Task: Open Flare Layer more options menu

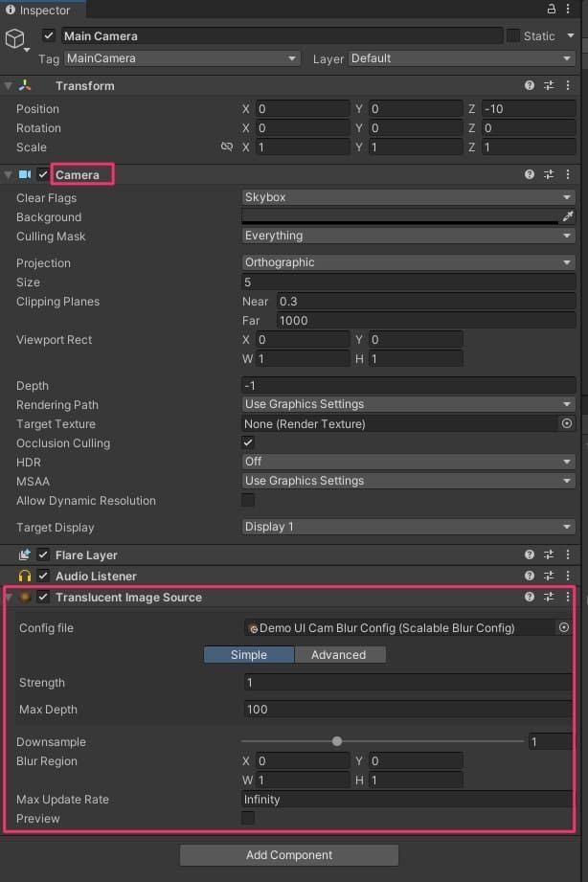Action: point(568,554)
